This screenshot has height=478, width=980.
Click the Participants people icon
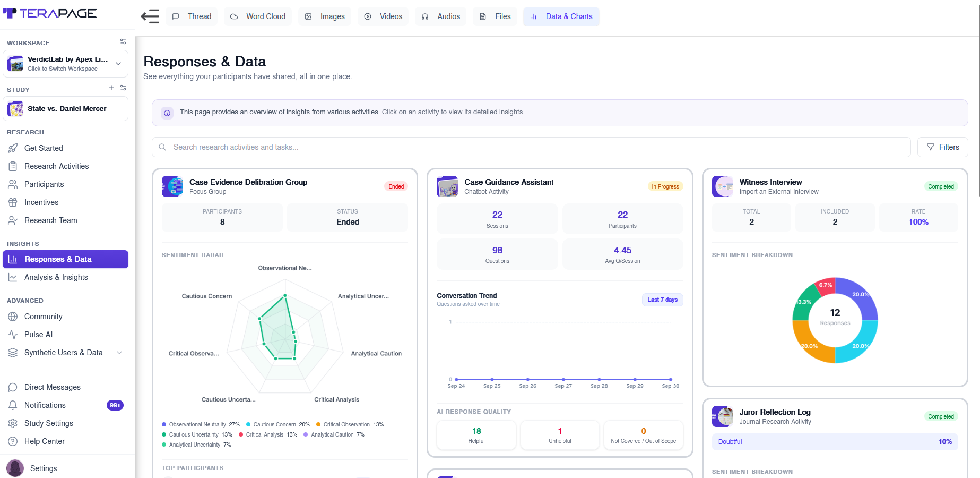point(13,184)
